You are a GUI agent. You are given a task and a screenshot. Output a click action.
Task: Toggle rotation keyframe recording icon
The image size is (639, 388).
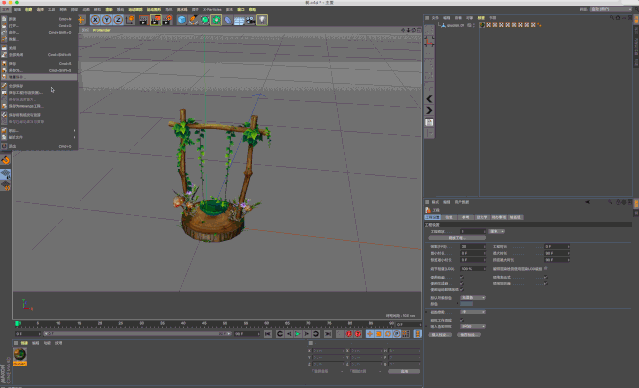388,334
